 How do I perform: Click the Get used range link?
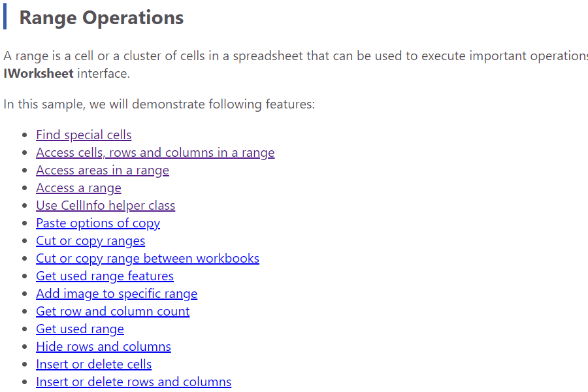(80, 329)
